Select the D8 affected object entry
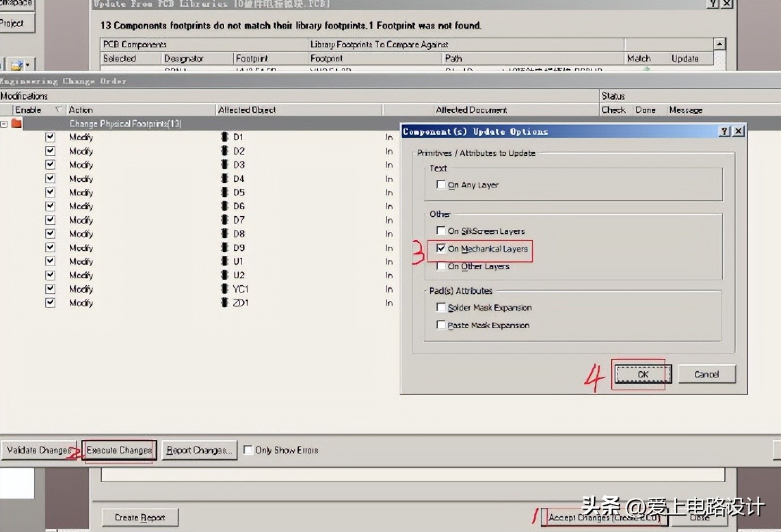 (239, 234)
